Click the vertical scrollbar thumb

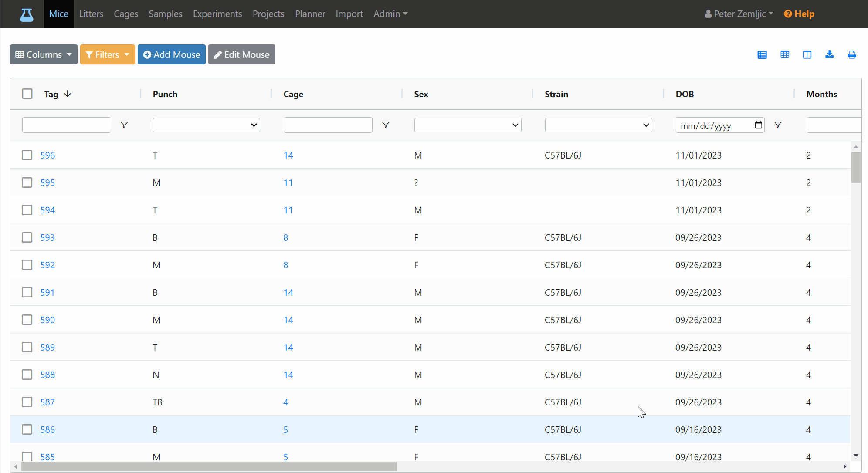coord(856,167)
